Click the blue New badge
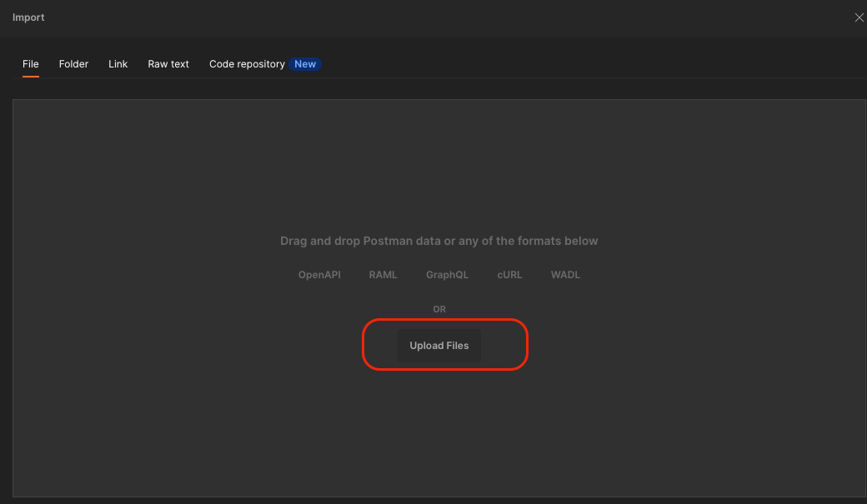867x504 pixels. [305, 64]
